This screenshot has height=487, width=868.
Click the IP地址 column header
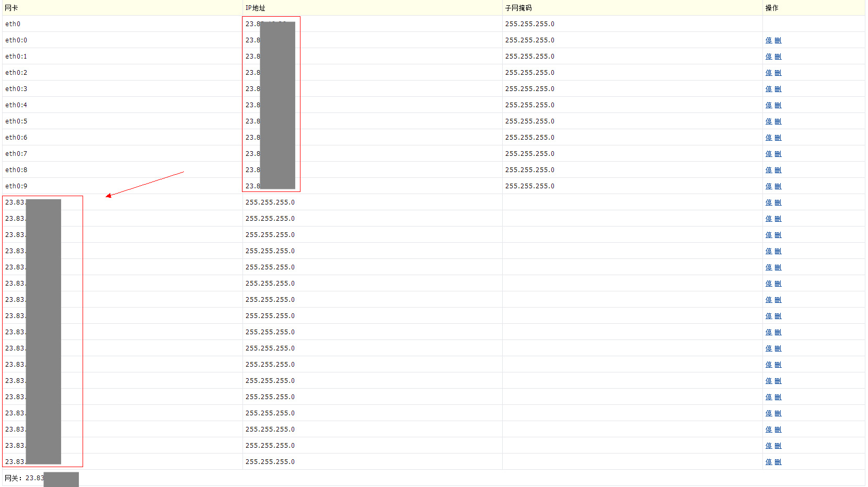255,8
